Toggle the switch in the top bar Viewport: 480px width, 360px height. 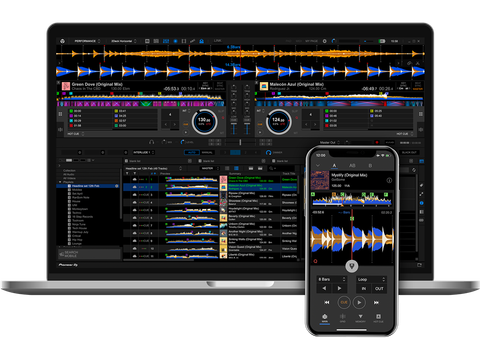pos(382,41)
